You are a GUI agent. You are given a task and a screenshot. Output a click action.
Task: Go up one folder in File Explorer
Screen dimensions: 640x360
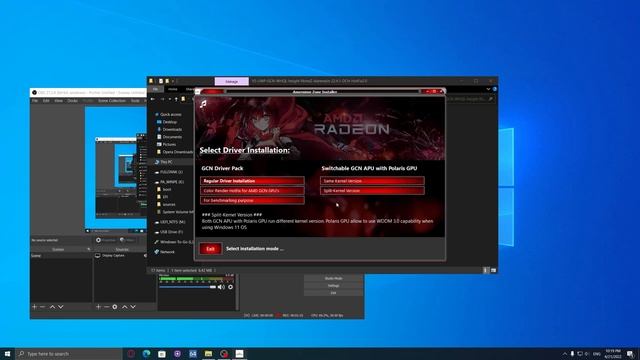pyautogui.click(x=176, y=99)
